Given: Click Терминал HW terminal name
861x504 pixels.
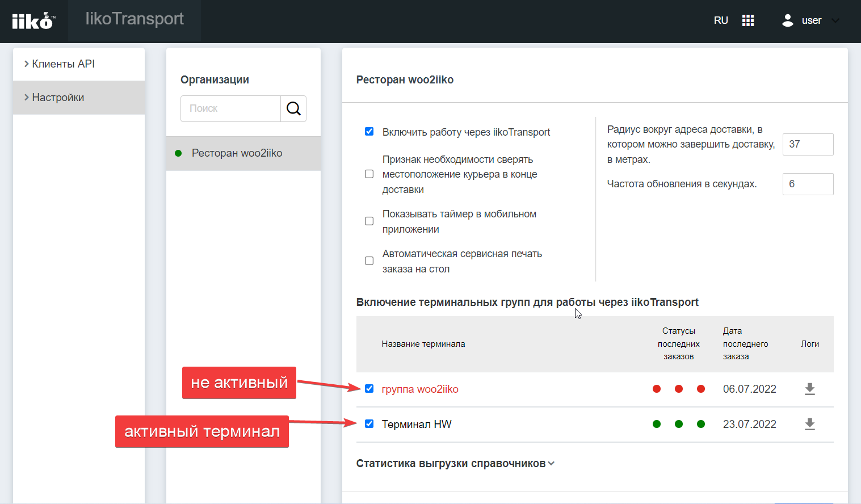Looking at the screenshot, I should 417,425.
